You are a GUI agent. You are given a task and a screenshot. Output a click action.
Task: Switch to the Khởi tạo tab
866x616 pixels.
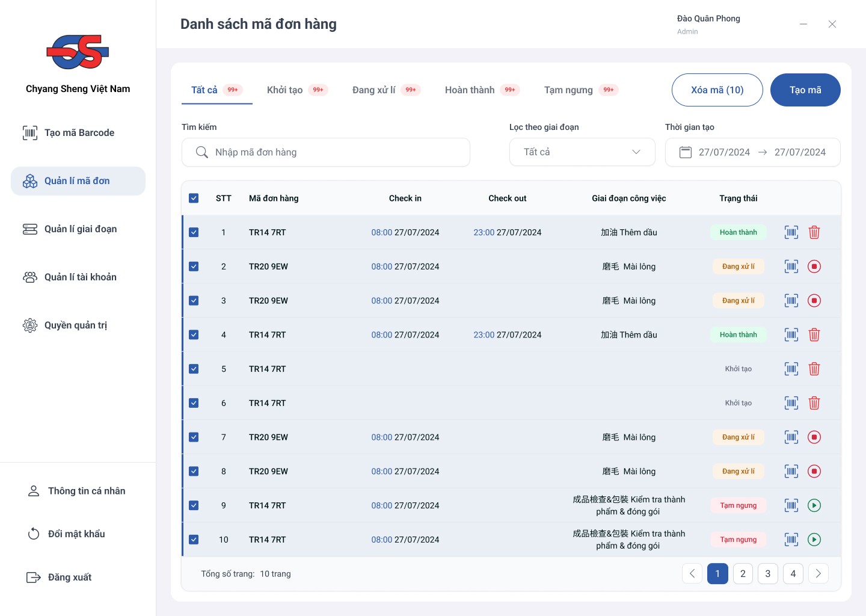tap(297, 90)
